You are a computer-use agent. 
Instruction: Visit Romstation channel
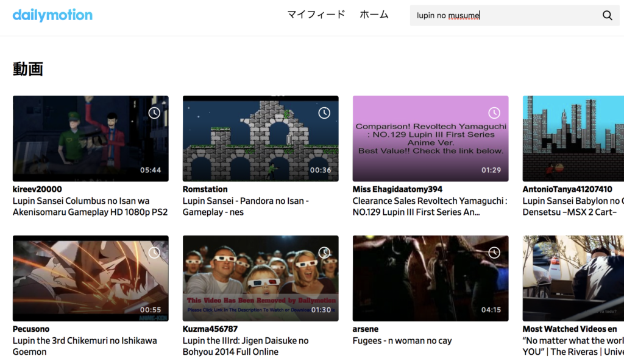[205, 189]
